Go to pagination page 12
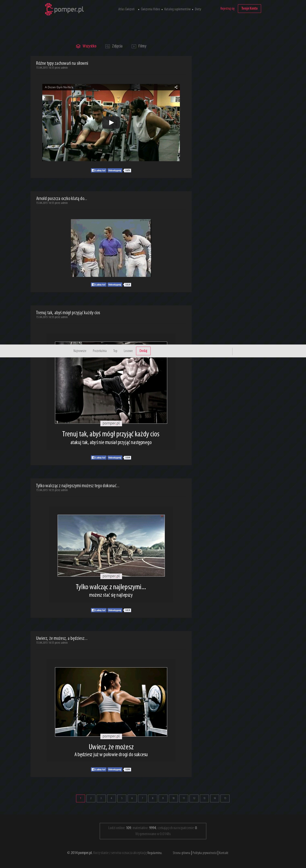306x868 pixels. [194, 798]
